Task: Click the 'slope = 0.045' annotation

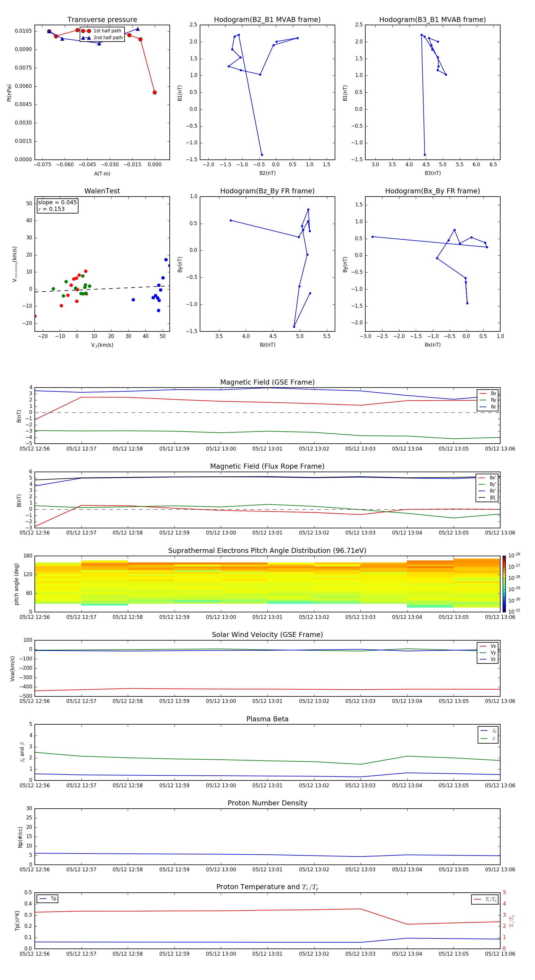Action: pyautogui.click(x=57, y=203)
